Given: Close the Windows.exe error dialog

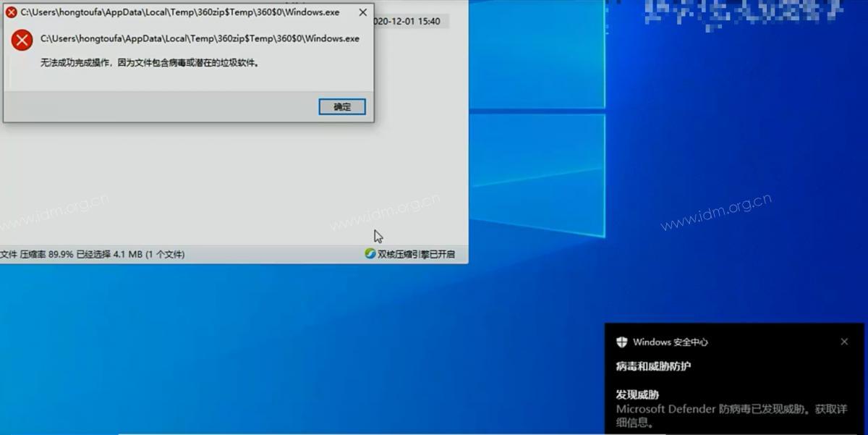Looking at the screenshot, I should coord(363,12).
